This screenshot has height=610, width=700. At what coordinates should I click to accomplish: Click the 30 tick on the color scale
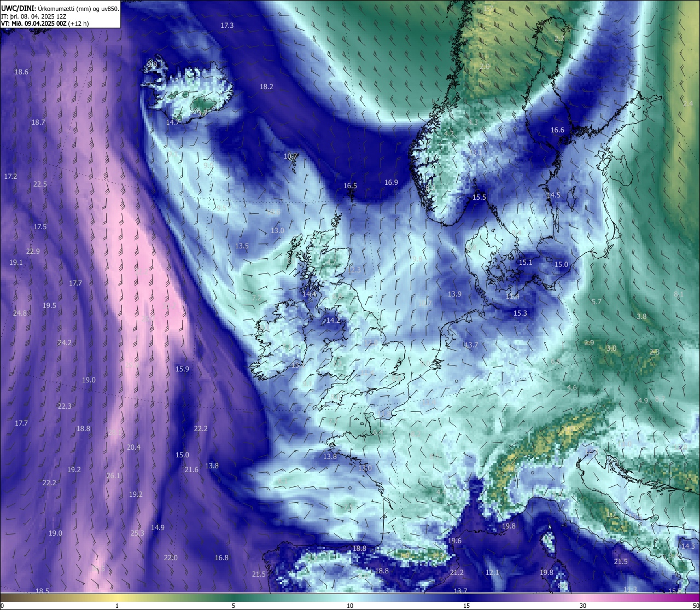tap(583, 606)
